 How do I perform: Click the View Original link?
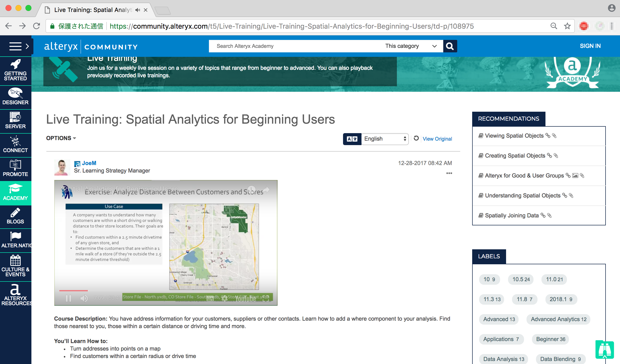click(437, 139)
